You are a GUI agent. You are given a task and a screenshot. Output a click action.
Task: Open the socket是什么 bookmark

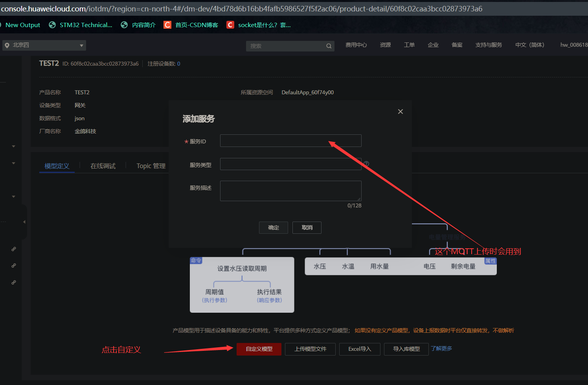click(x=259, y=25)
